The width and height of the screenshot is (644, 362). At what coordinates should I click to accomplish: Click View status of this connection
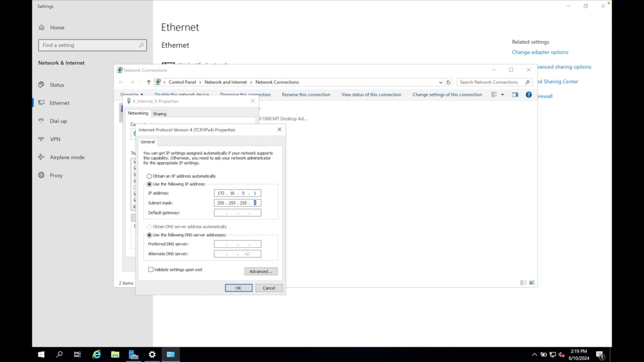coord(371,95)
